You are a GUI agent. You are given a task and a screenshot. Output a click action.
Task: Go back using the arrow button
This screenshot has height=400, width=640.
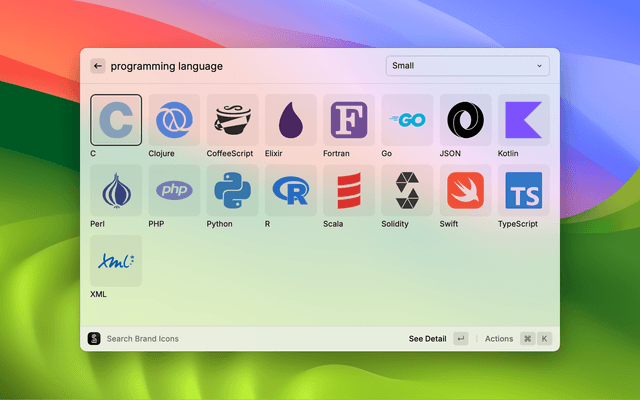[x=98, y=66]
